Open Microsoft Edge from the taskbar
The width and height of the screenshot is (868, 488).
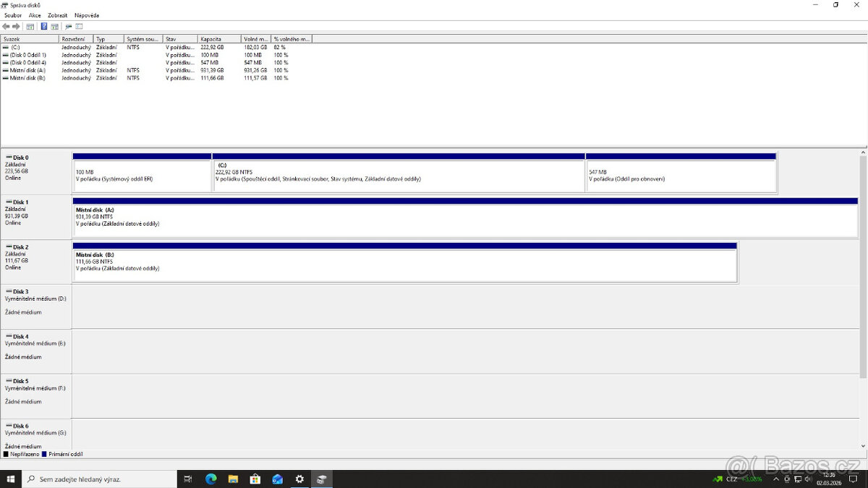(210, 479)
